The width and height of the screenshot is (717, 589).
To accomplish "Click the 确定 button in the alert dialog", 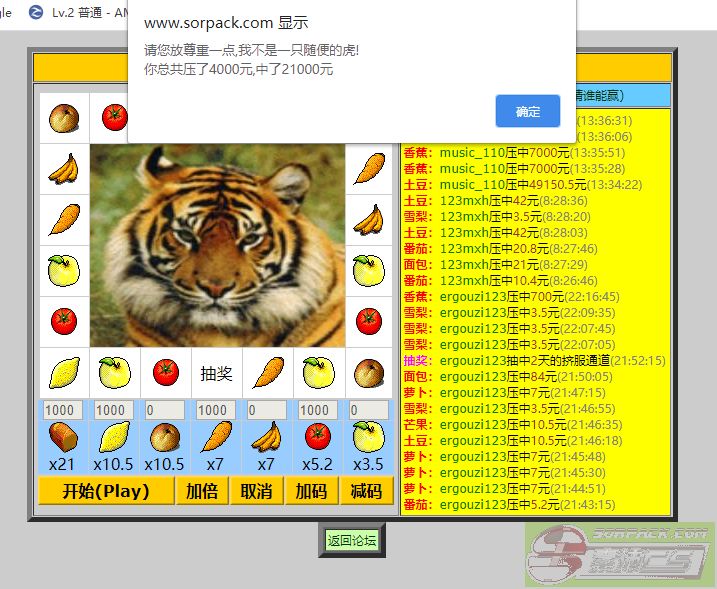I will pyautogui.click(x=527, y=111).
